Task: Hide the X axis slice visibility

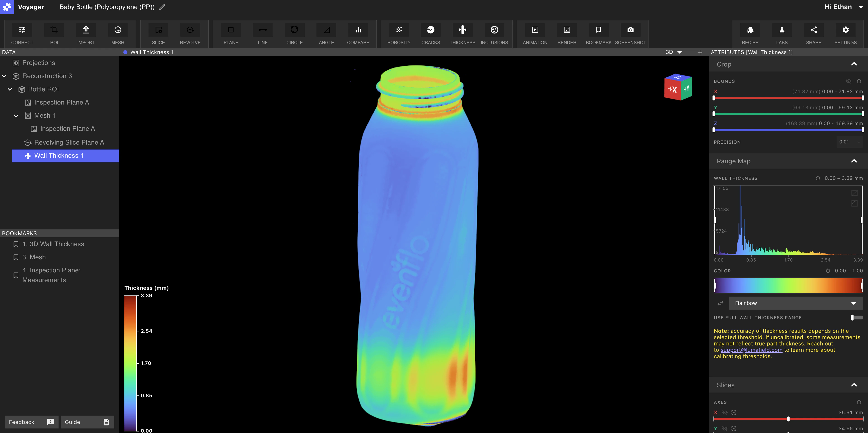Action: [725, 412]
